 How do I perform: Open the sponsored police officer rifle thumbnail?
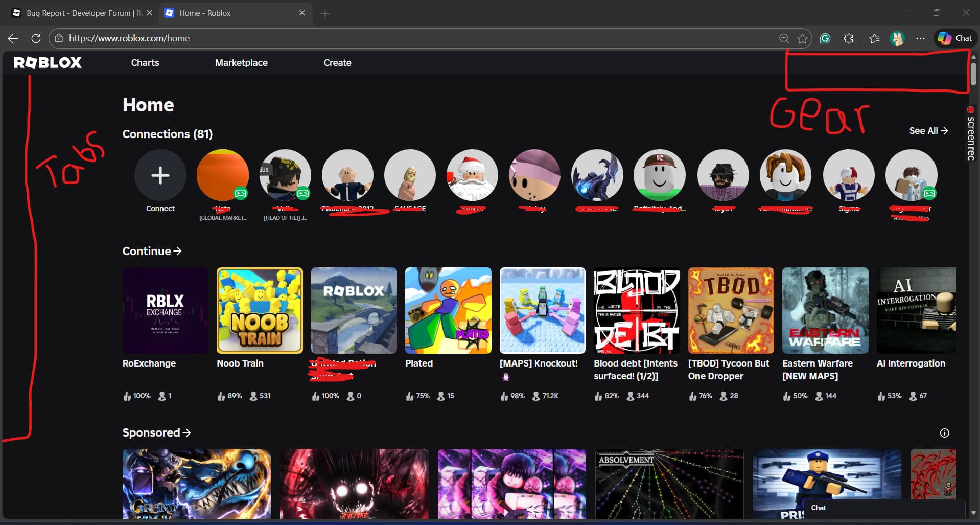(x=827, y=484)
